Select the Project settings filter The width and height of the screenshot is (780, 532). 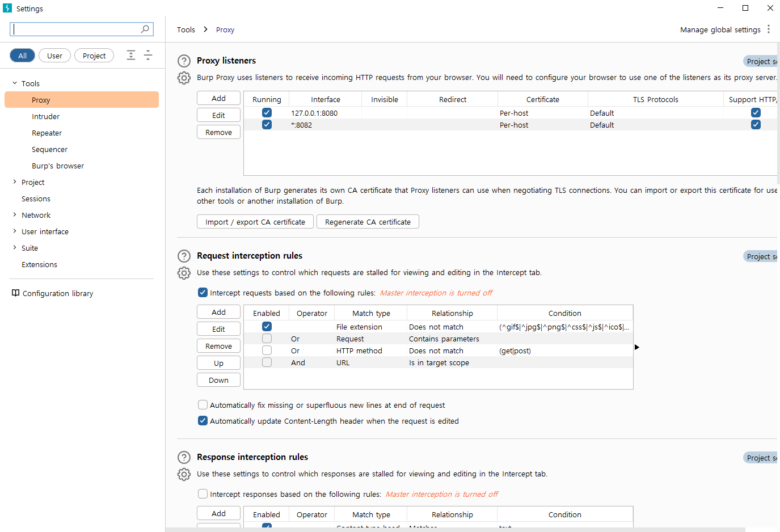94,56
